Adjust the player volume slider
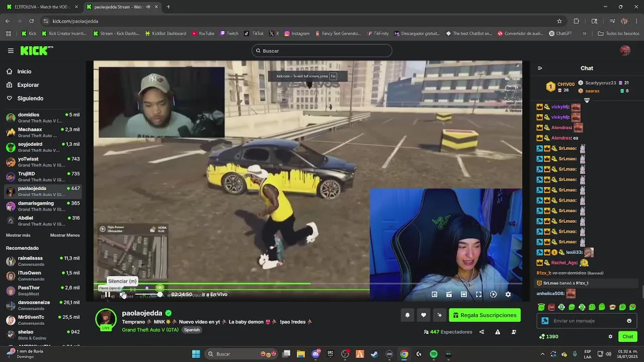 [147, 295]
